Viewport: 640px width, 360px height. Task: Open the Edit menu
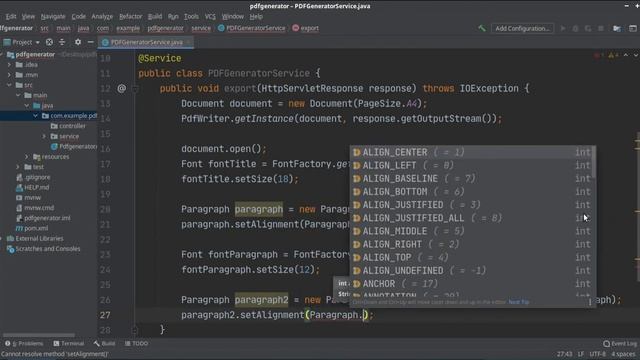pyautogui.click(x=11, y=17)
